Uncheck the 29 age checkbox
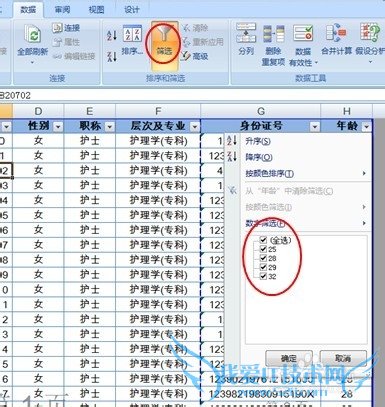Viewport: 385px width, 407px height. pos(263,267)
